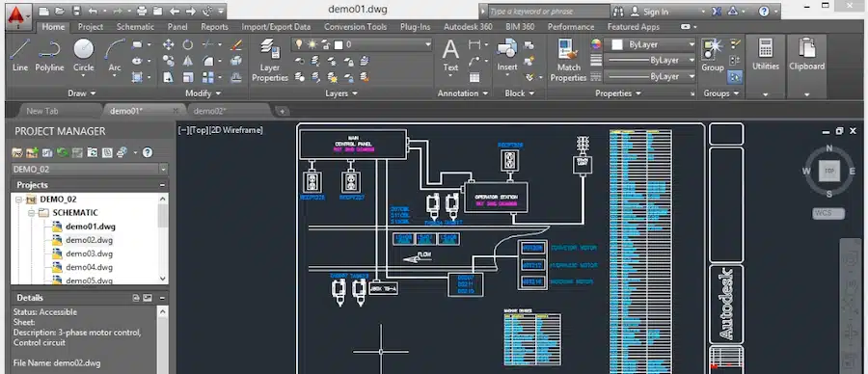
Task: Click the Help question mark icon
Action: click(764, 11)
